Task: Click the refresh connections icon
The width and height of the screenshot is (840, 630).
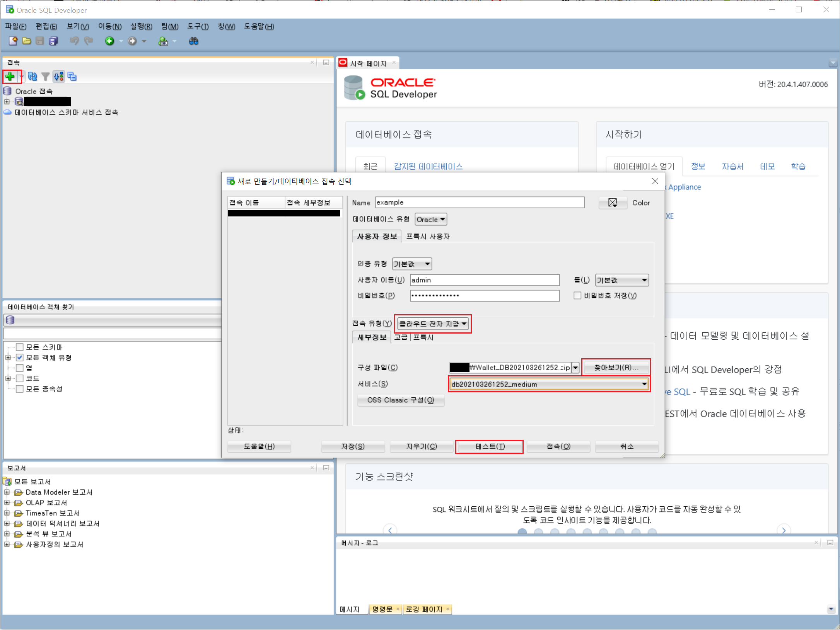Action: tap(32, 77)
